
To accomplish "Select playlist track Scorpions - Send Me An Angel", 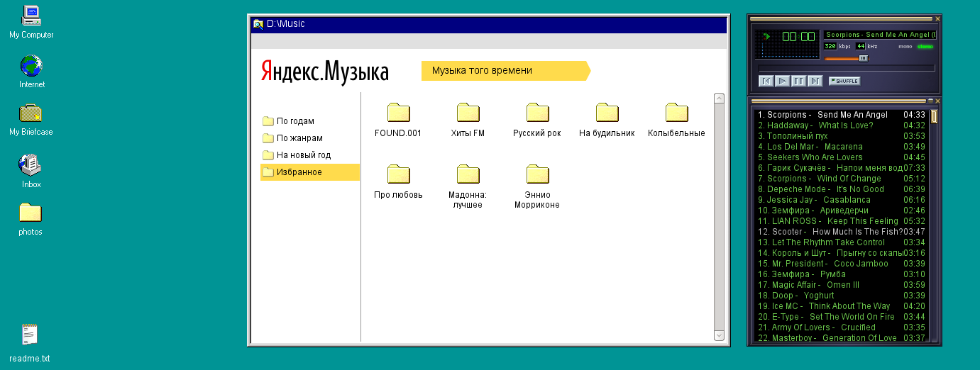I will [x=841, y=115].
